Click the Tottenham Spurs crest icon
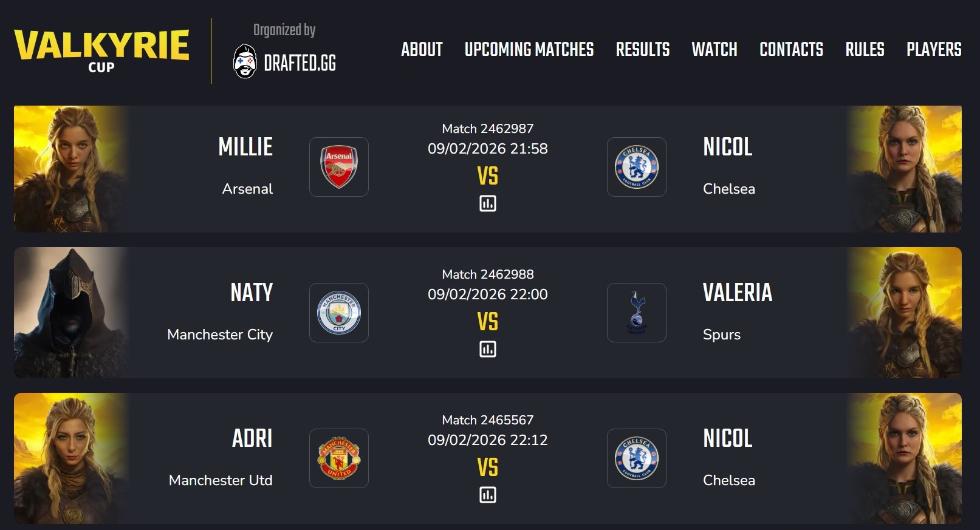Image resolution: width=980 pixels, height=530 pixels. [636, 313]
